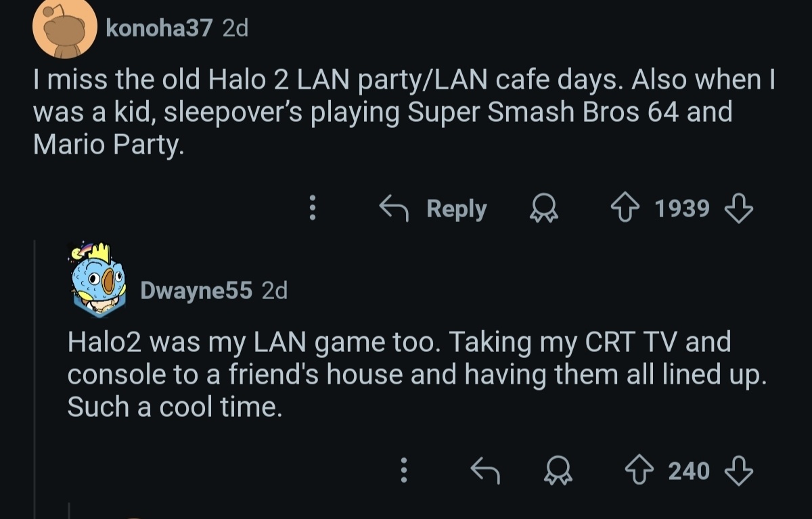The image size is (812, 519).
Task: Open the three-dot menu on konoha37's comment
Action: (x=312, y=208)
